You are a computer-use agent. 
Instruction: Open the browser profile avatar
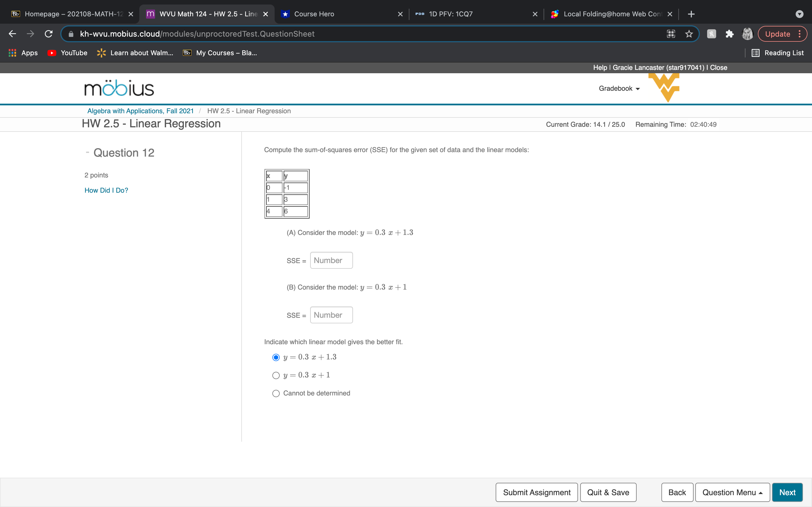pos(748,34)
